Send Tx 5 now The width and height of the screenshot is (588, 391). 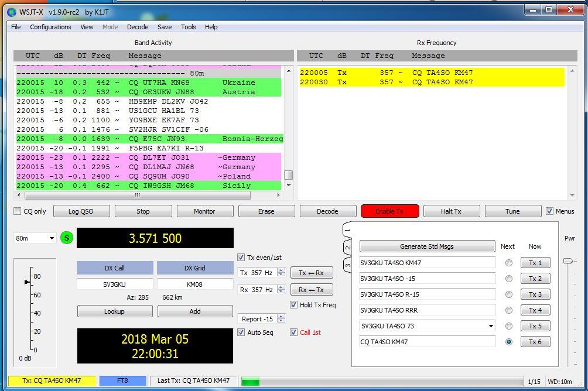(x=535, y=326)
